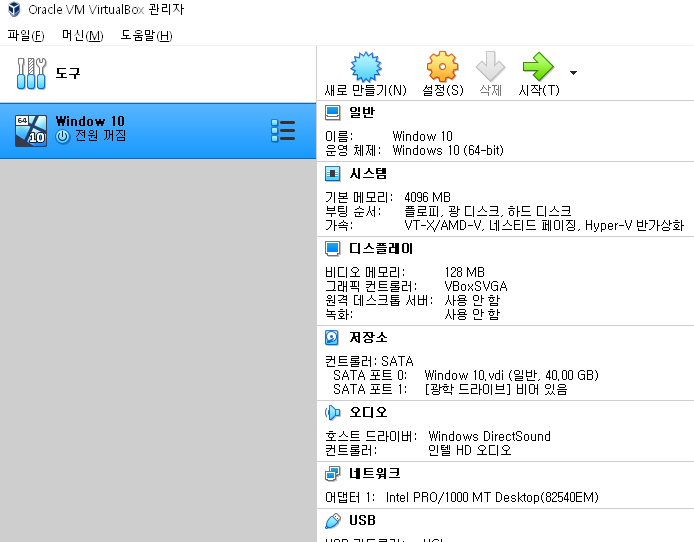Open the 저장소 section header link
Image resolution: width=694 pixels, height=542 pixels.
click(x=368, y=338)
